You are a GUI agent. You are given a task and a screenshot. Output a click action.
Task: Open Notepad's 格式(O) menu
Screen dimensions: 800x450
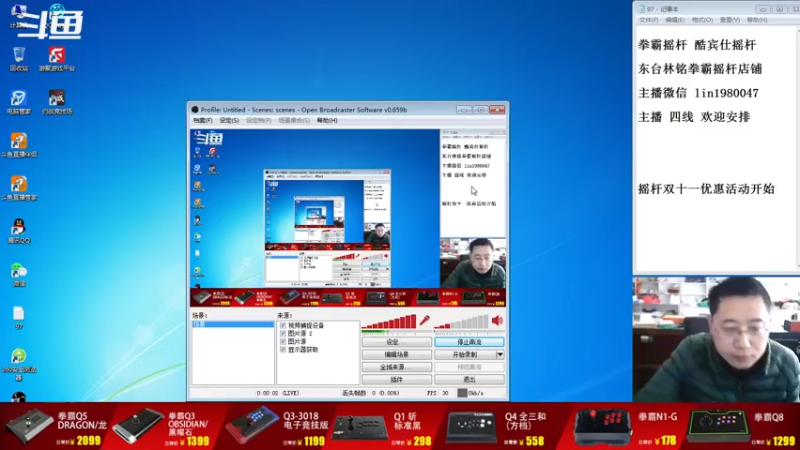tap(702, 20)
